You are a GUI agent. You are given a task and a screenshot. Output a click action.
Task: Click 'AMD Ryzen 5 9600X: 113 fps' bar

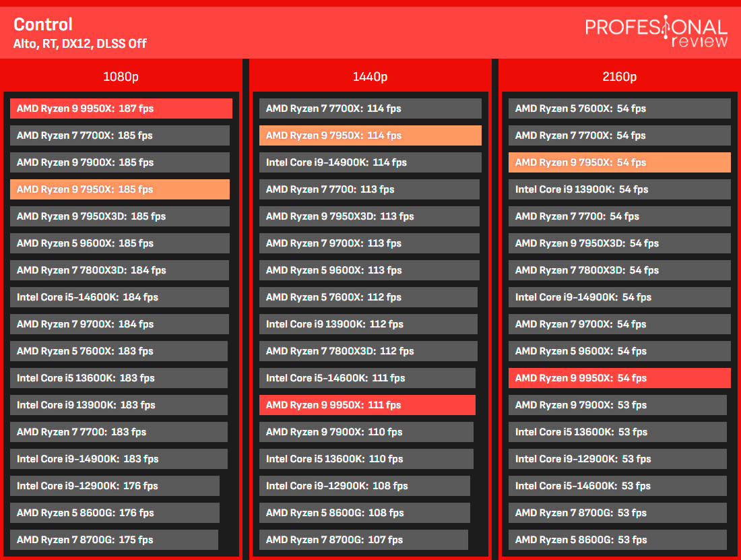pos(370,270)
